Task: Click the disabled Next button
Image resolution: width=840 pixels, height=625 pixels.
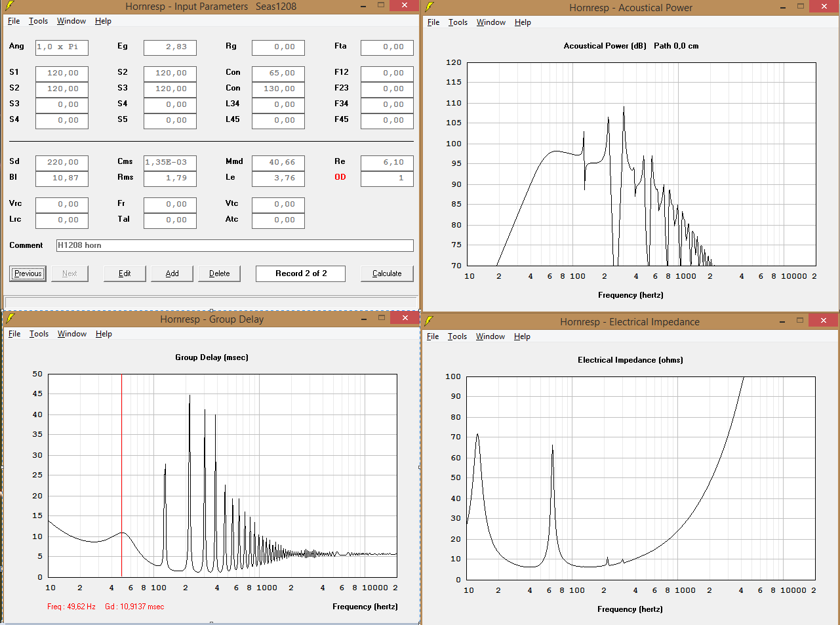Action: (70, 273)
